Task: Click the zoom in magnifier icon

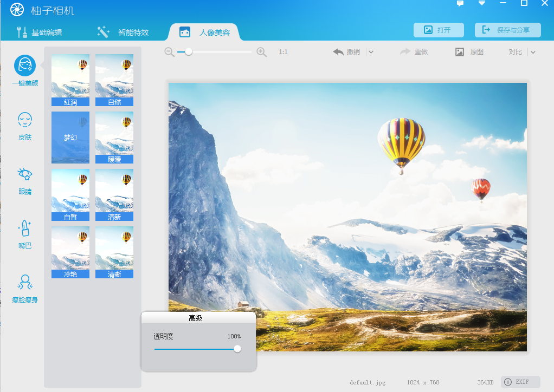Action: (262, 52)
